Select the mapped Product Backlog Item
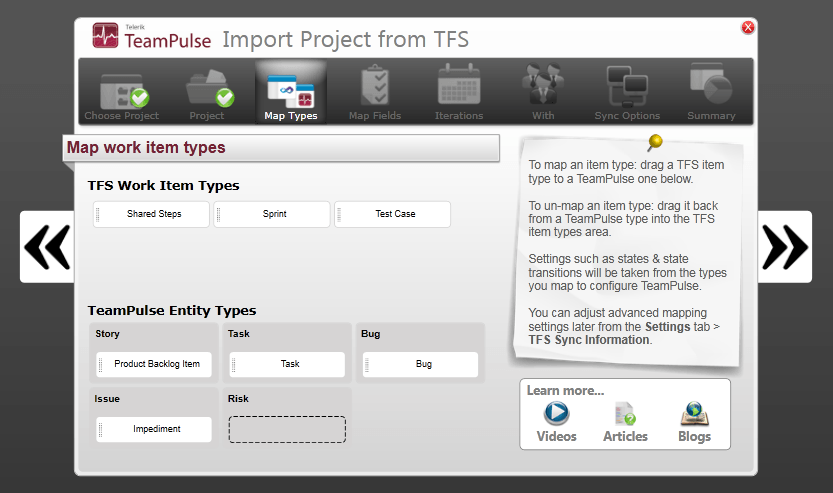Viewport: 833px width, 493px height. tap(154, 364)
